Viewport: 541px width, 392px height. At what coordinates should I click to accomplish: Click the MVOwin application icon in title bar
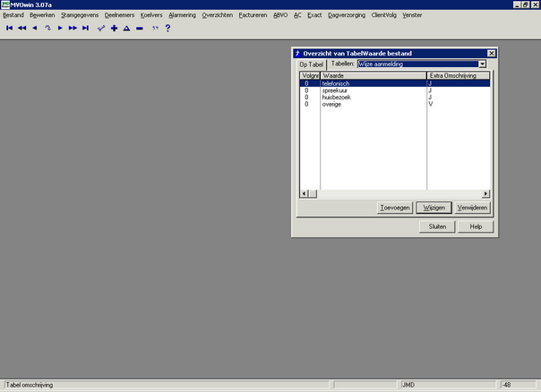click(4, 4)
